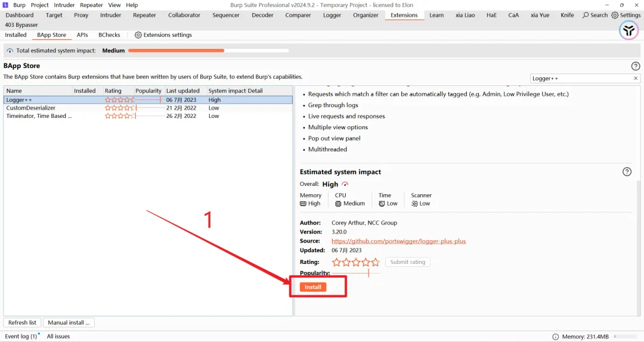Click the Refresh list button
This screenshot has width=644, height=342.
(x=22, y=323)
